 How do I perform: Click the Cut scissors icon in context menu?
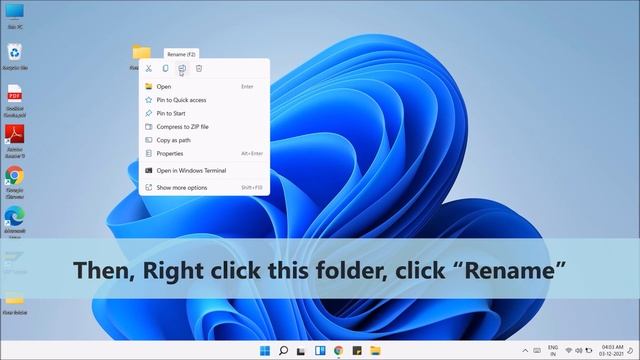[x=149, y=69]
